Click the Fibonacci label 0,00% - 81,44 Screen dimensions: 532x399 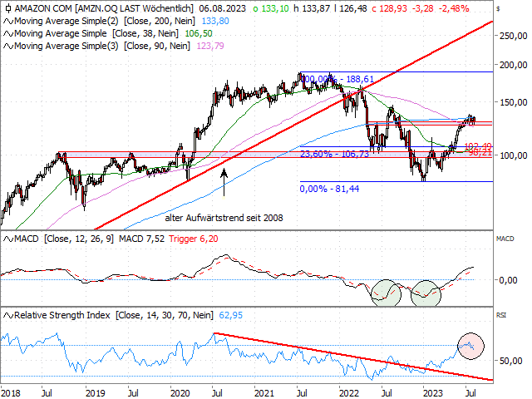point(329,189)
